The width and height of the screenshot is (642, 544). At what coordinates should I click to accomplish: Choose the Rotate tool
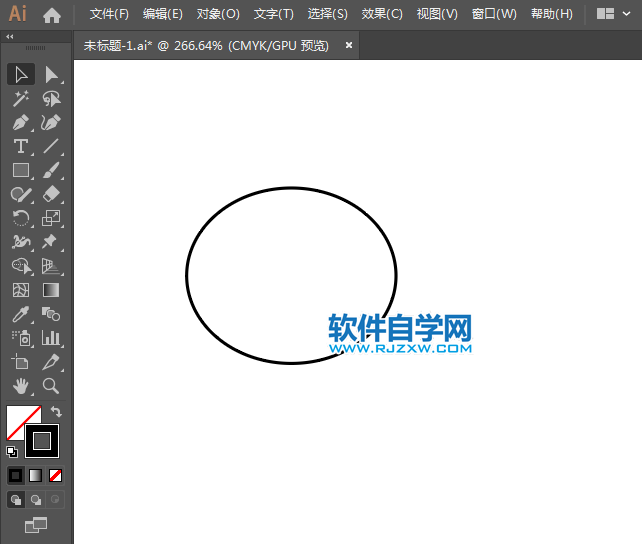pyautogui.click(x=20, y=218)
